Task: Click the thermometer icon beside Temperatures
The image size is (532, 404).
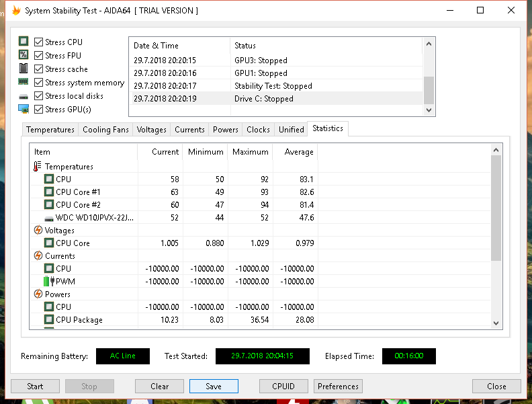Action: (38, 167)
